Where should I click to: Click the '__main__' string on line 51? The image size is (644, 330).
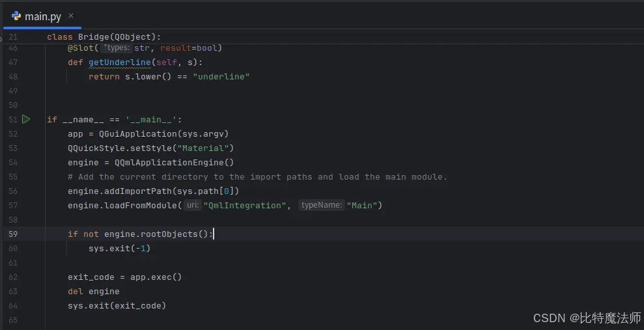(x=150, y=120)
